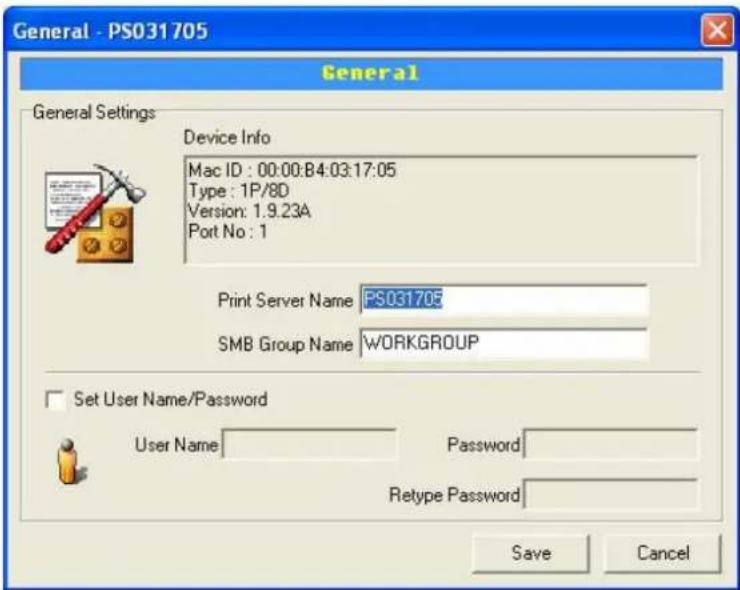Click the General Settings group label
Image resolution: width=740 pixels, height=590 pixels.
[x=94, y=112]
